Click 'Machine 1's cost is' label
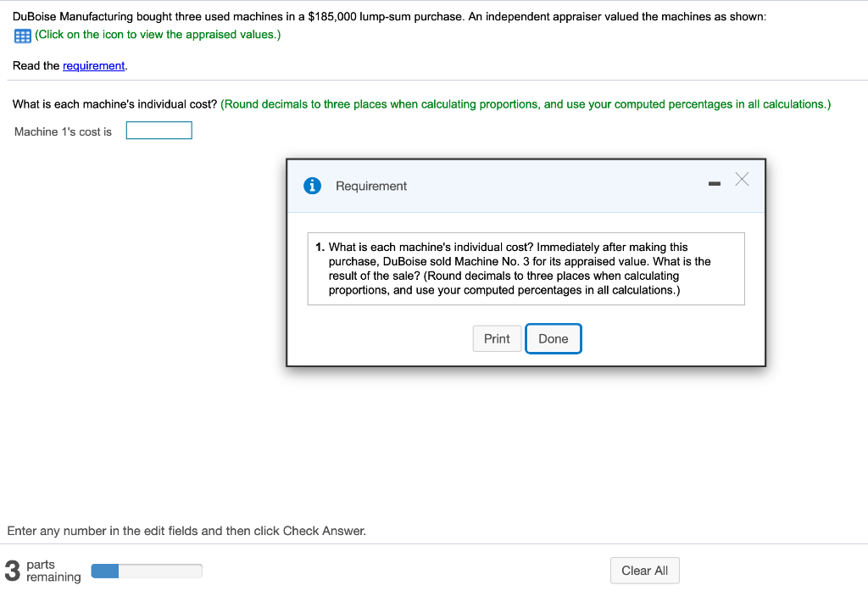The height and width of the screenshot is (591, 868). [x=63, y=131]
